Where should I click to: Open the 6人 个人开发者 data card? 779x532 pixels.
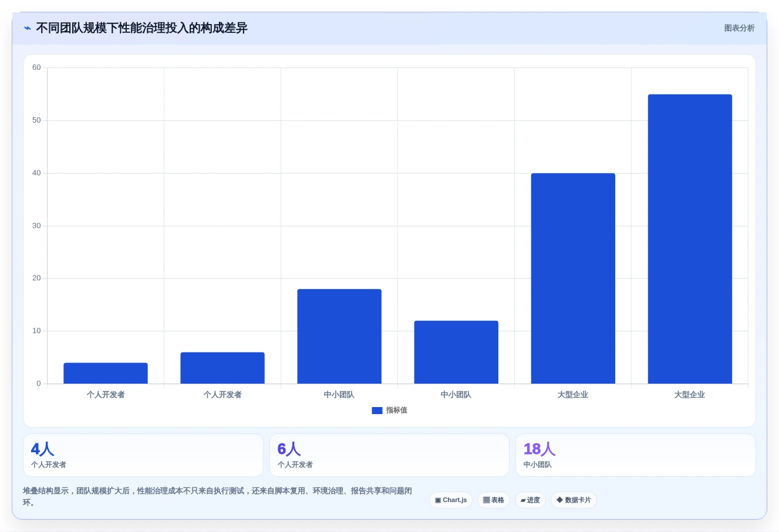[389, 455]
